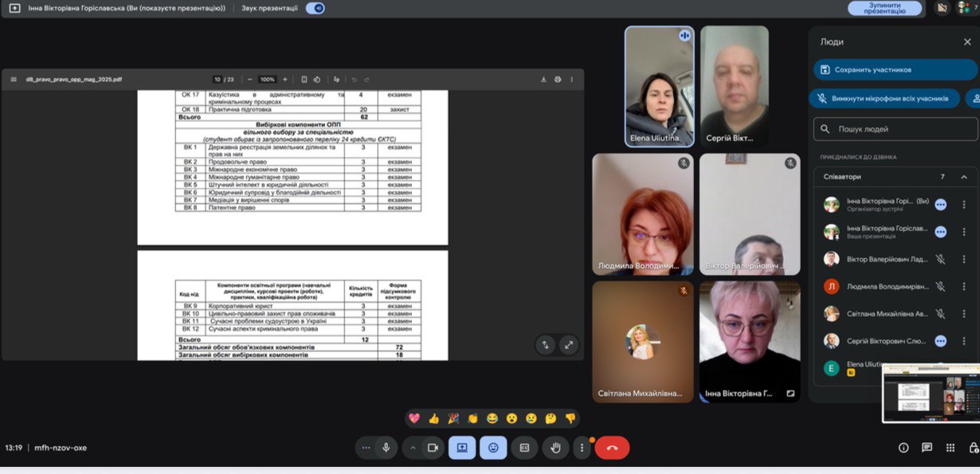This screenshot has width=980, height=474.
Task: Select Людмила Володими... video tile
Action: (642, 214)
